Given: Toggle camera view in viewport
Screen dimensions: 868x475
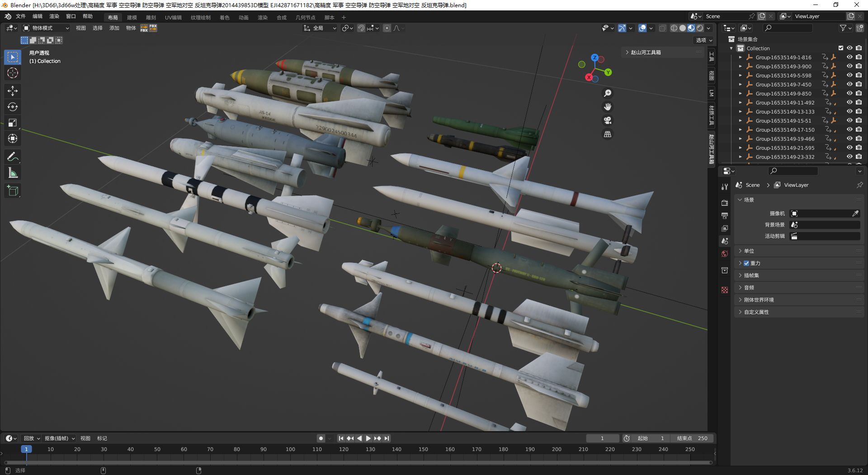Looking at the screenshot, I should (x=608, y=121).
